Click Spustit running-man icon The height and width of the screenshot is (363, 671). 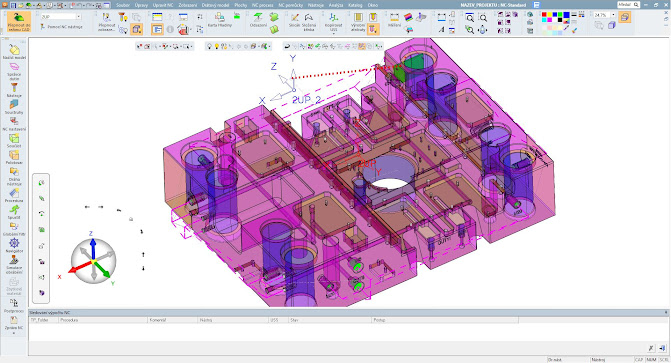point(14,211)
